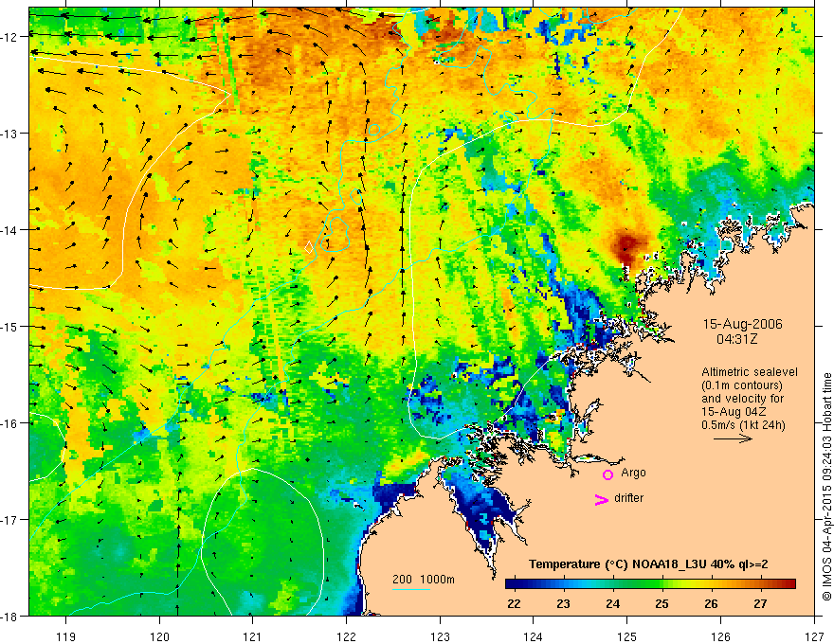
Task: Click the white diamond marker near 14°S
Action: 309,247
